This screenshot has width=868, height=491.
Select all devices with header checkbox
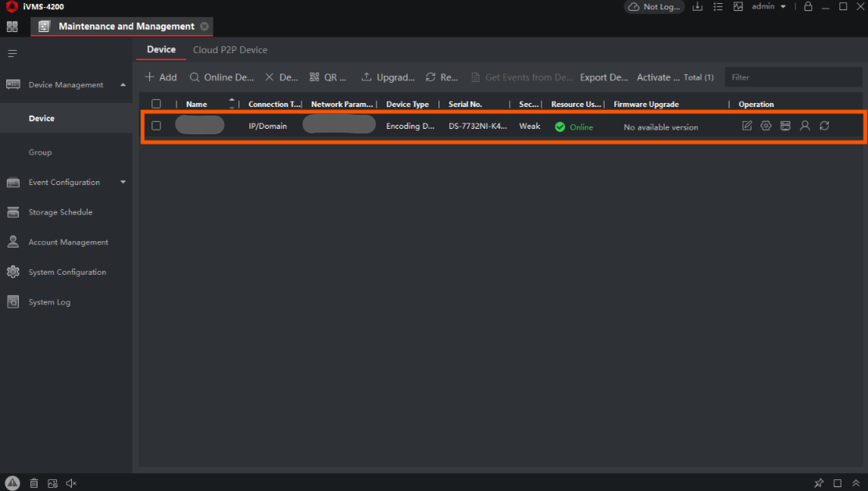point(156,104)
